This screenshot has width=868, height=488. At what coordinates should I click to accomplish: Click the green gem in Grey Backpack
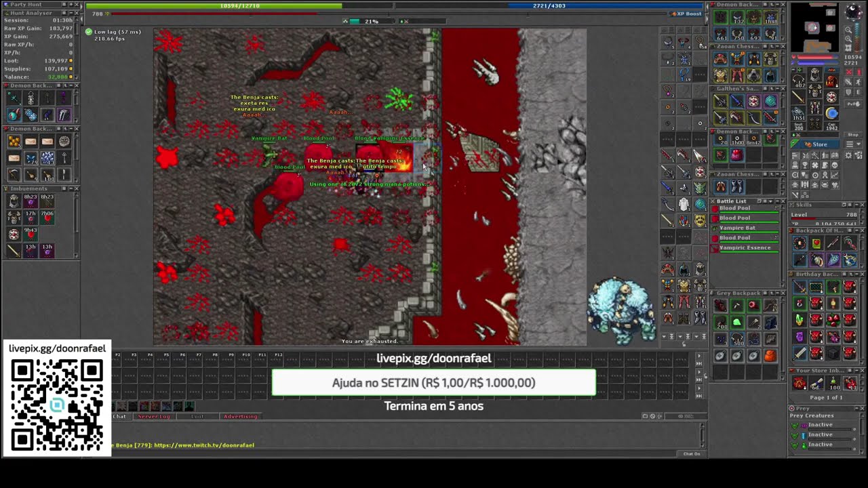(737, 322)
